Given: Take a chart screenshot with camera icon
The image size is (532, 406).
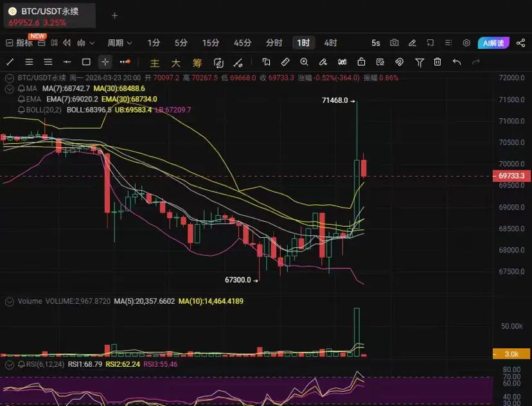Looking at the screenshot, I should coord(394,43).
